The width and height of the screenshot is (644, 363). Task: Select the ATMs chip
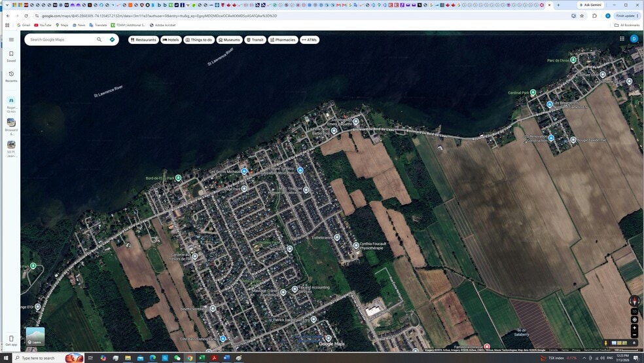pos(310,40)
